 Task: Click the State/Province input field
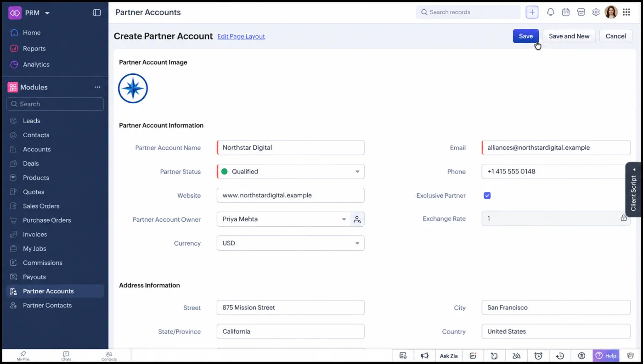[291, 331]
